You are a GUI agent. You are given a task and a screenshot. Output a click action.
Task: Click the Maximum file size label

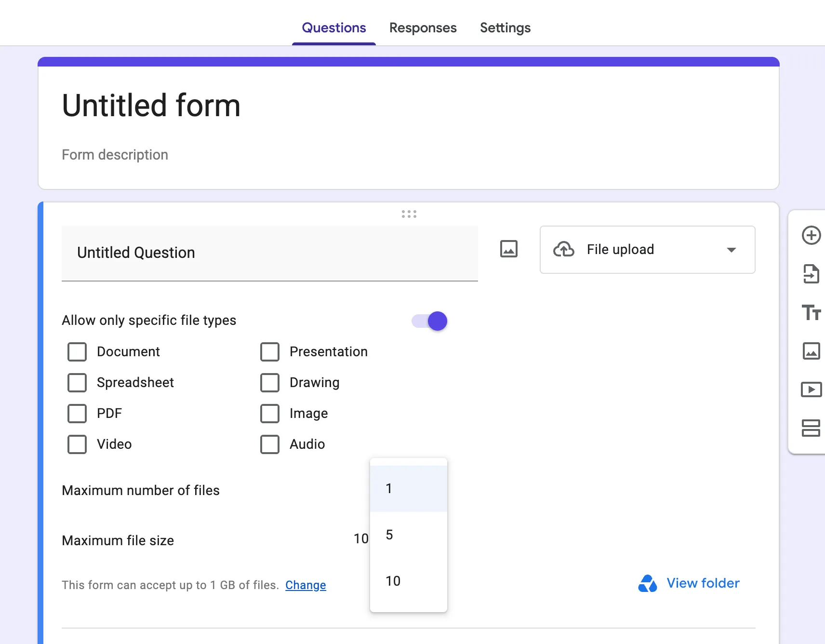(x=118, y=541)
